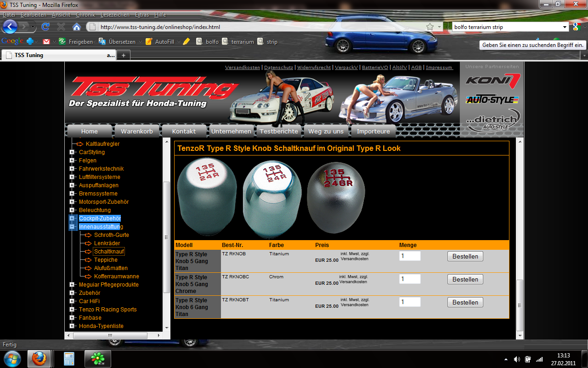Open ICQ from the Windows taskbar
Screen dimensions: 588x368
pyautogui.click(x=98, y=358)
